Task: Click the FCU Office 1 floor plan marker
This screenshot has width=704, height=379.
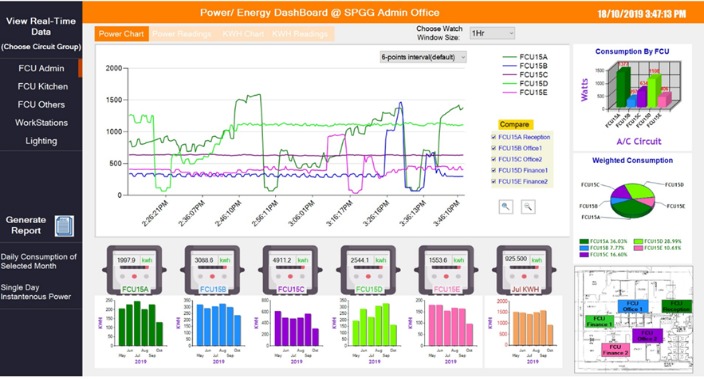Action: pos(632,306)
